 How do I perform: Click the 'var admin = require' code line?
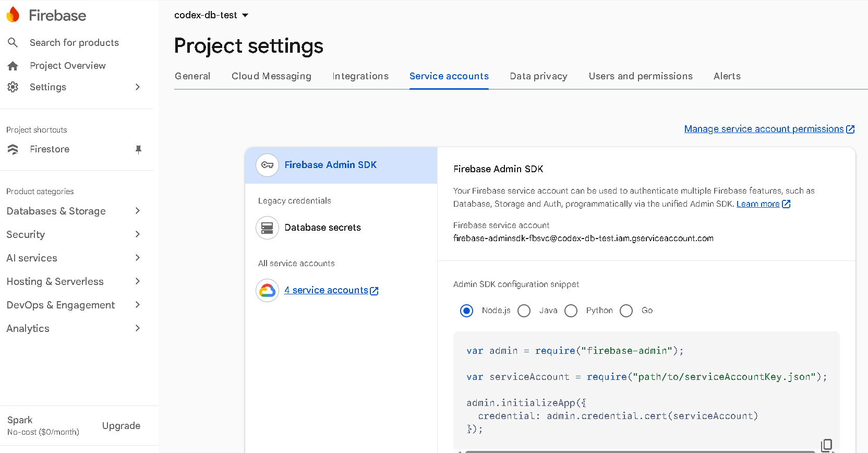click(575, 351)
